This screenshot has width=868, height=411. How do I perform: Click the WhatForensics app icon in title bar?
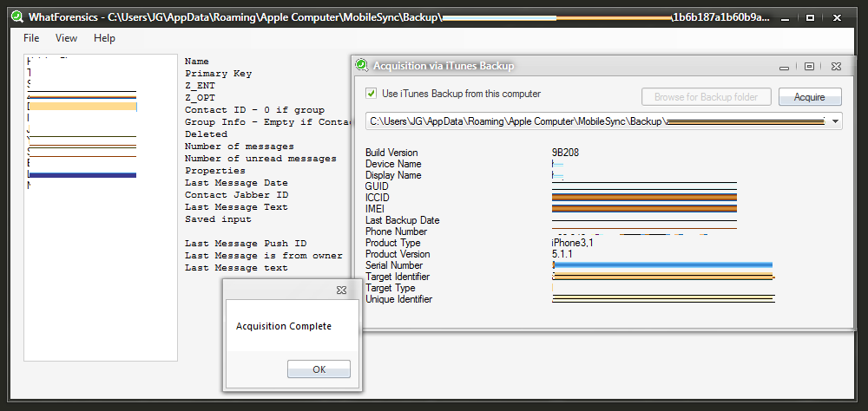(x=17, y=17)
